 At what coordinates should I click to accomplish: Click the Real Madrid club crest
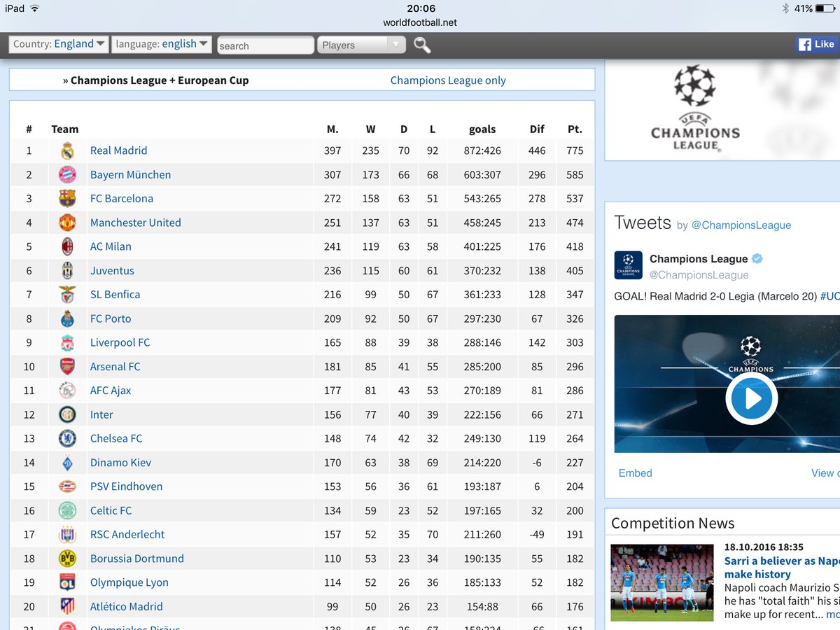tap(67, 150)
